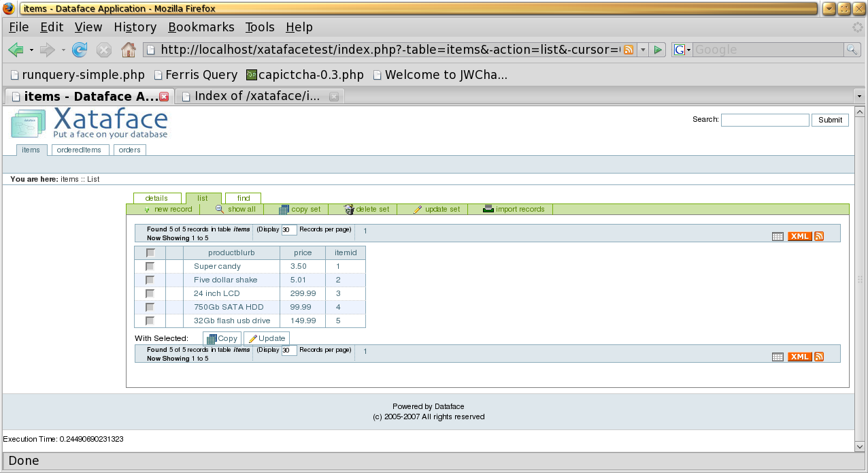The image size is (868, 473).
Task: Open the list-all-tabs dropdown
Action: 859,97
